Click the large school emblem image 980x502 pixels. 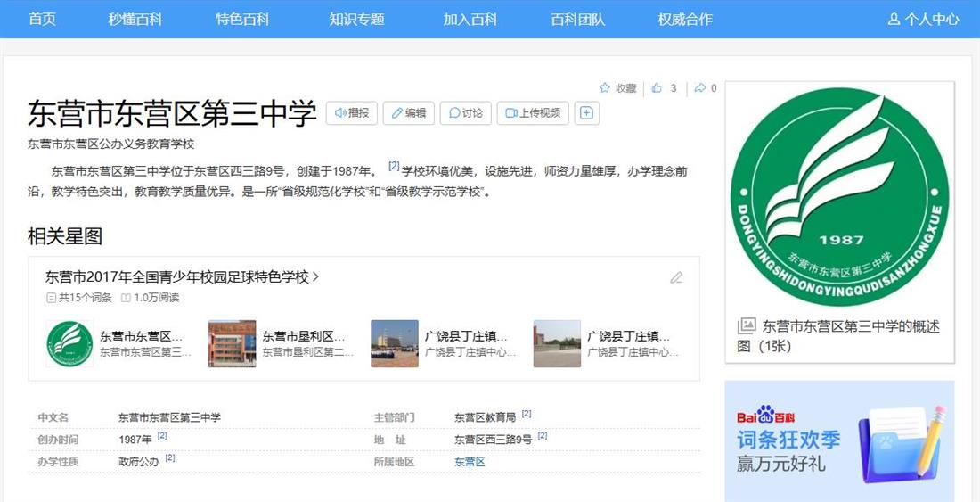839,196
